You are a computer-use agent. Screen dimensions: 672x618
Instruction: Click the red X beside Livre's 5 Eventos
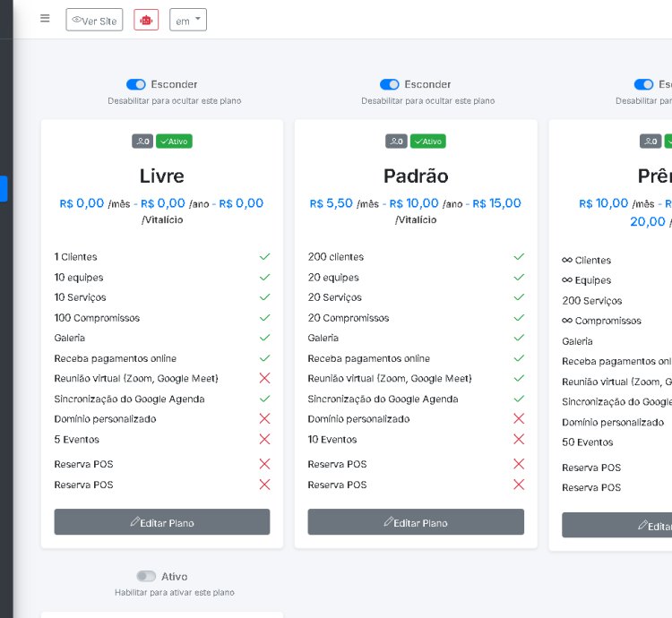[264, 439]
